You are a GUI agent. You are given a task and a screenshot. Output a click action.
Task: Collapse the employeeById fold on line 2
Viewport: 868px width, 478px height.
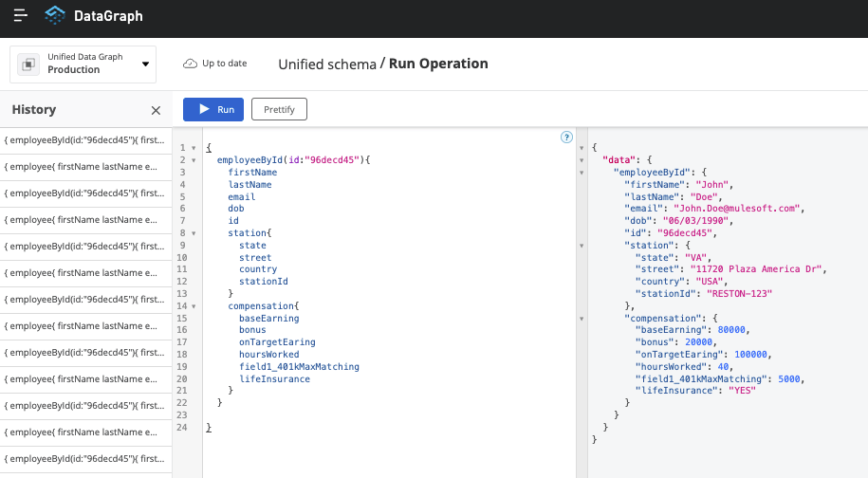point(194,160)
